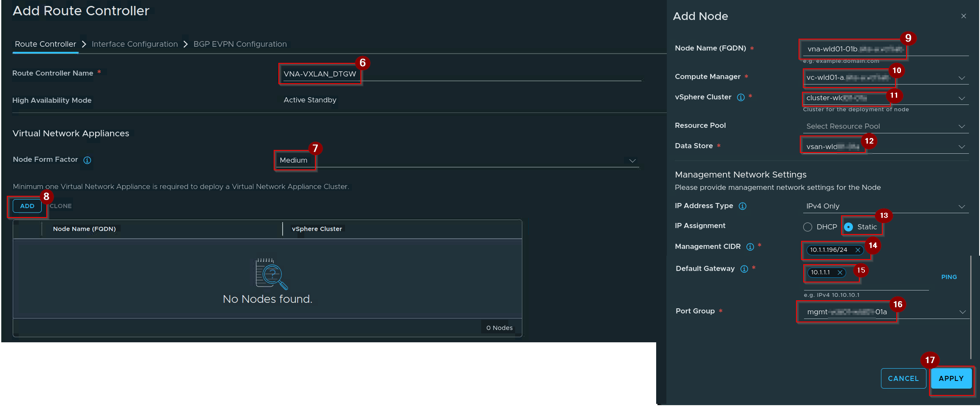
Task: Click the APPLY button
Action: pos(951,378)
